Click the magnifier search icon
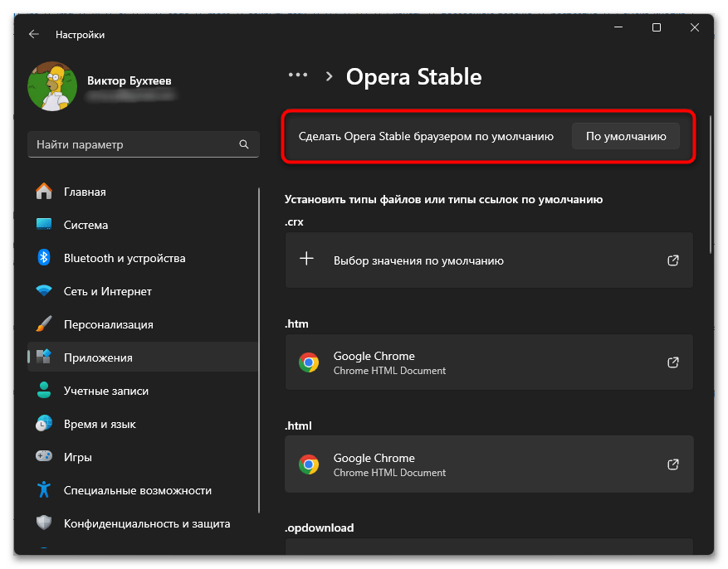 (x=244, y=144)
